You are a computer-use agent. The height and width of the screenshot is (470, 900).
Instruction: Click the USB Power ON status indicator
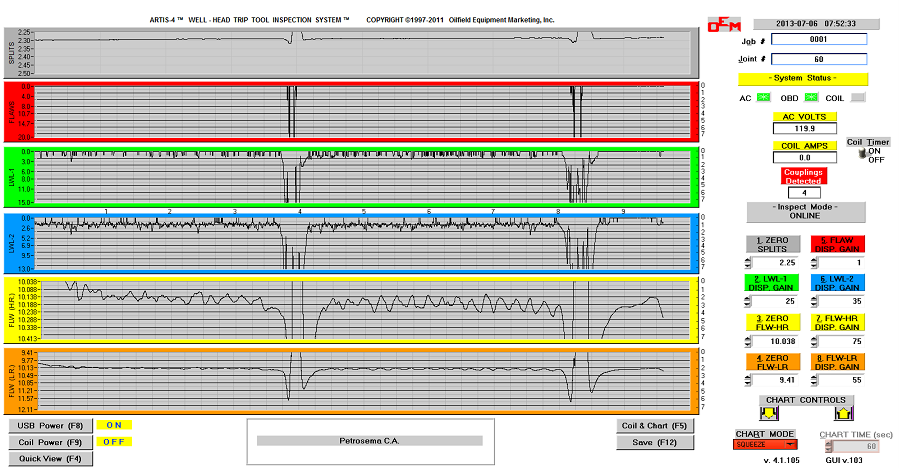(114, 425)
